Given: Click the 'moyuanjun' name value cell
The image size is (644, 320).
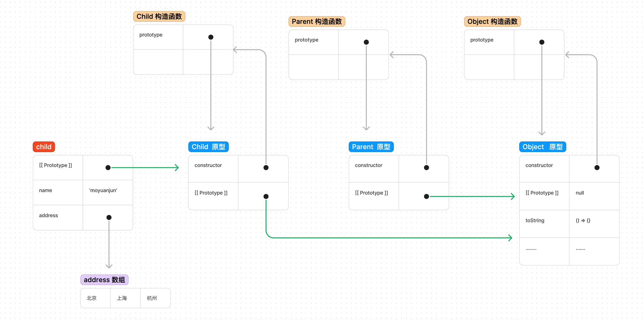Looking at the screenshot, I should coord(103,190).
